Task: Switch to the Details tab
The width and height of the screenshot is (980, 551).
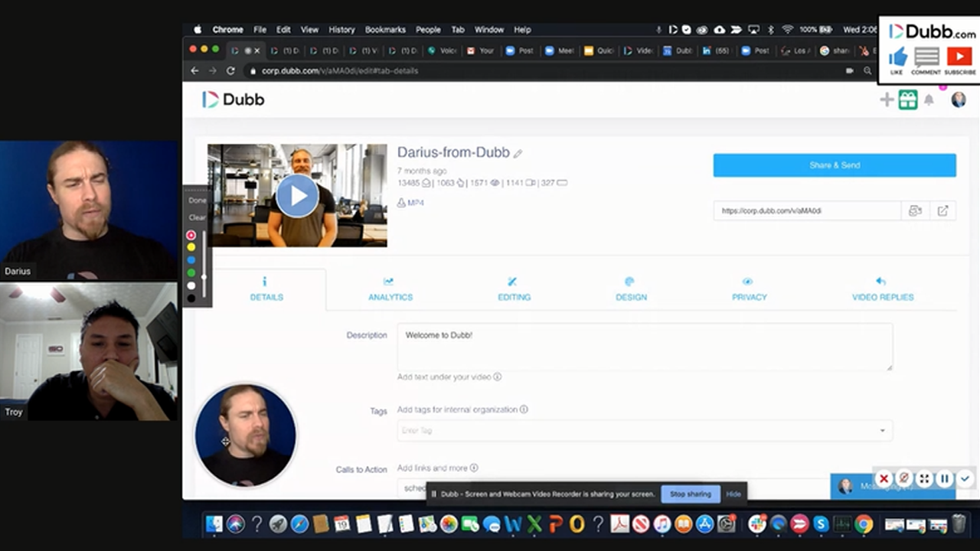Action: click(266, 289)
